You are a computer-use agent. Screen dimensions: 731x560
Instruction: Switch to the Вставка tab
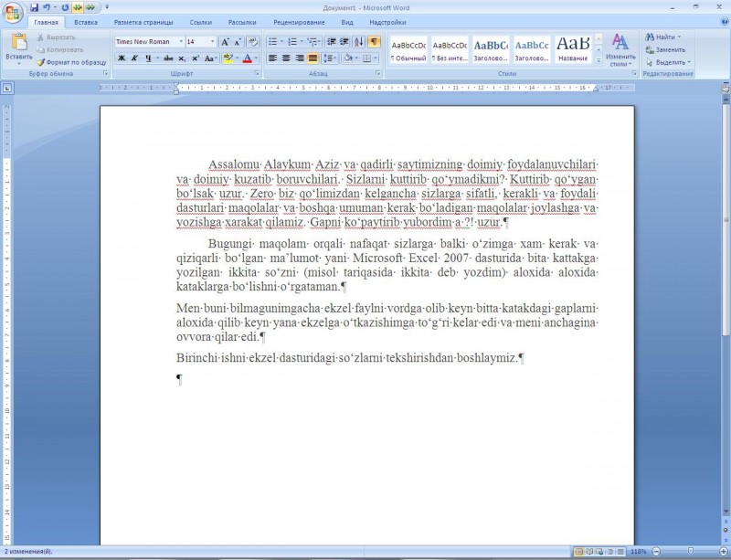pos(86,22)
